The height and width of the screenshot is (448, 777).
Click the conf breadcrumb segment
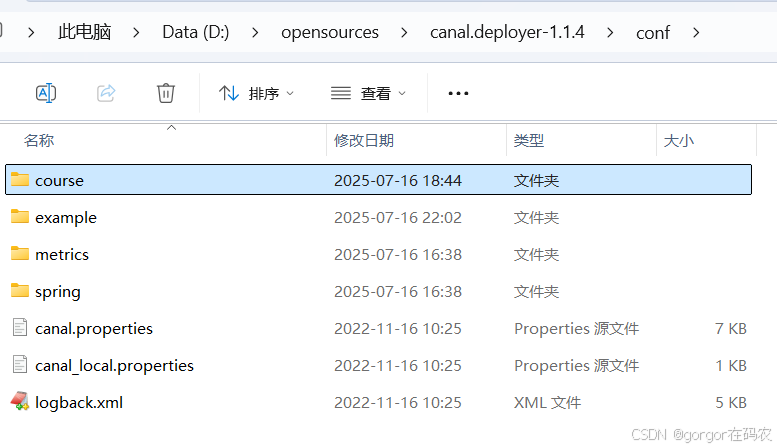click(x=653, y=33)
